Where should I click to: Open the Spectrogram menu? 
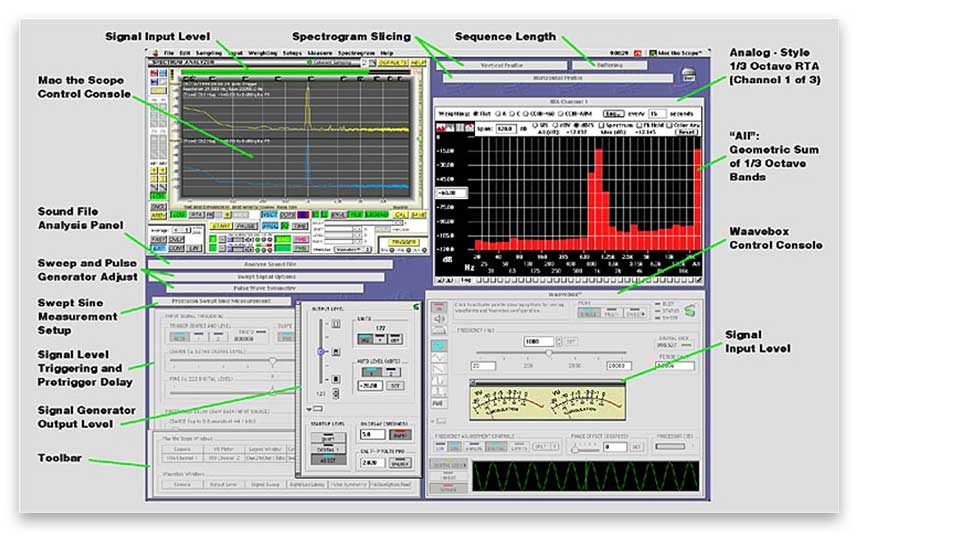pyautogui.click(x=356, y=53)
